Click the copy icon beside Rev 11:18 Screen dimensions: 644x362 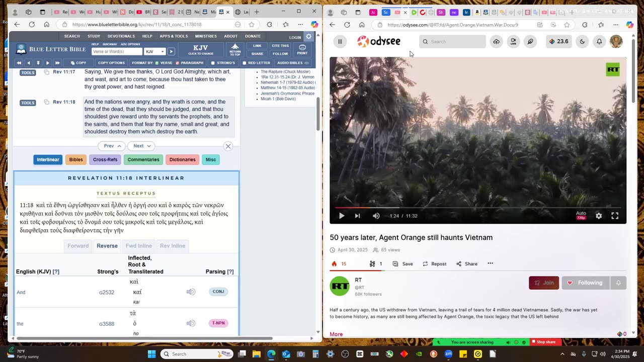point(46,102)
